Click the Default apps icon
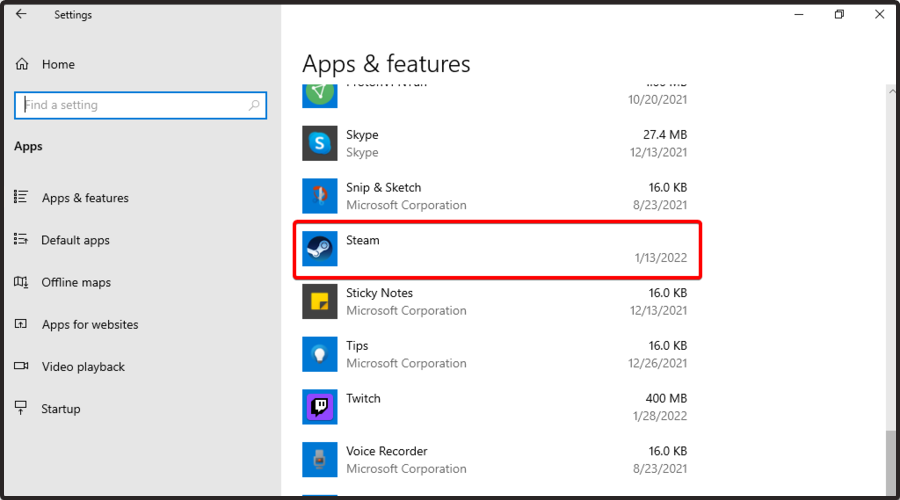Screen dimensions: 900x500 tap(21, 239)
